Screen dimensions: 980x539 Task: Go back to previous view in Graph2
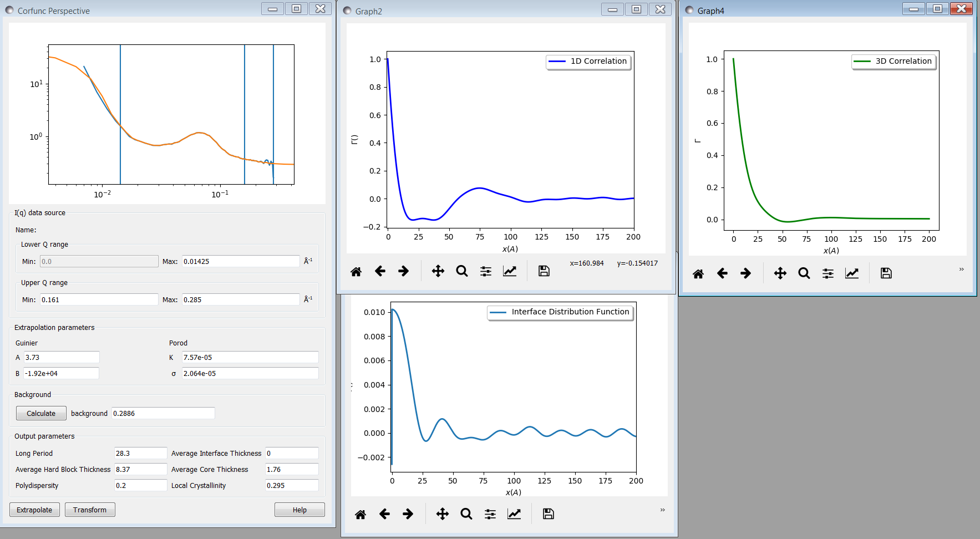(380, 271)
